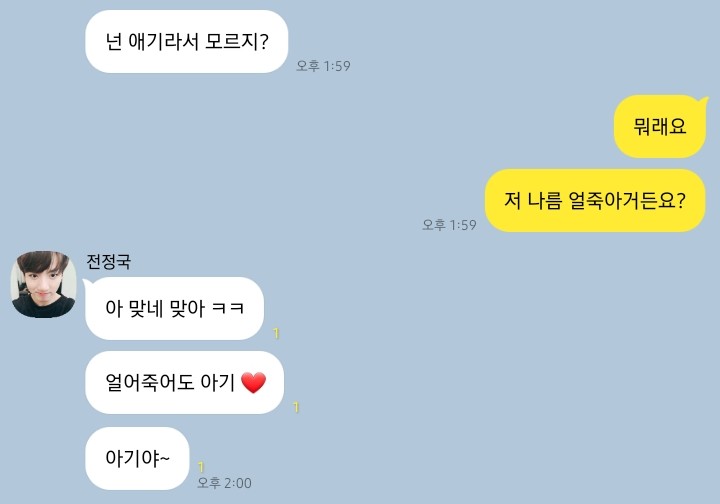Click the ㅋㅋ characters in the reply

pyautogui.click(x=228, y=308)
